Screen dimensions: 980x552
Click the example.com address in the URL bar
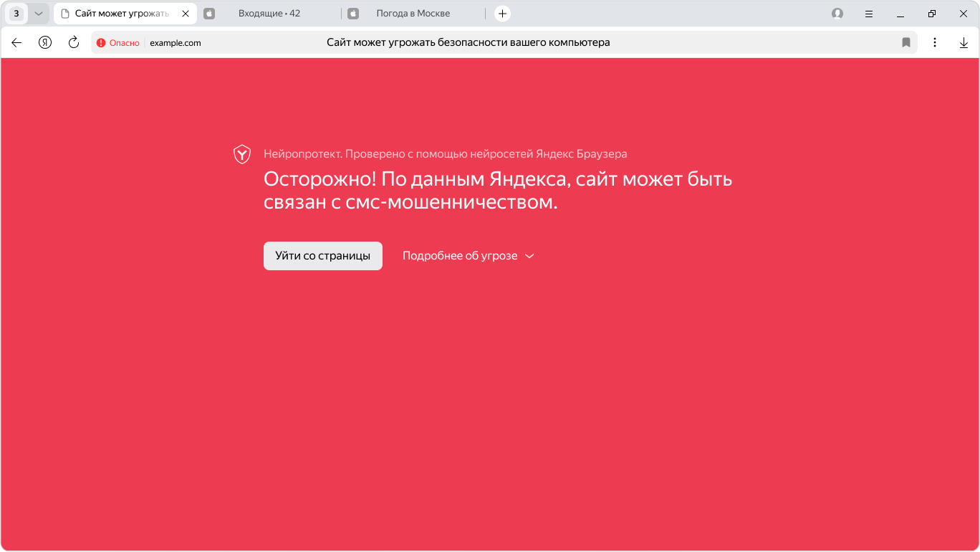[176, 43]
